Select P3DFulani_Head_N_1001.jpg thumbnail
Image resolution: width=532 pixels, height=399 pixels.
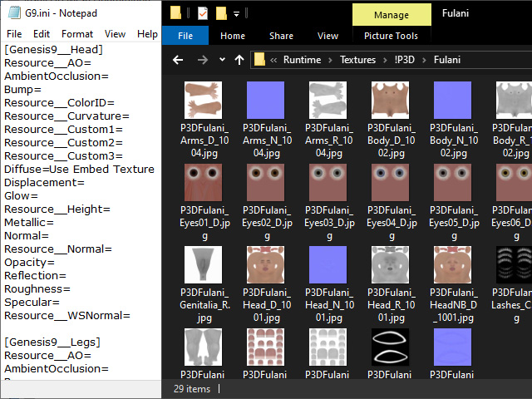pyautogui.click(x=328, y=264)
